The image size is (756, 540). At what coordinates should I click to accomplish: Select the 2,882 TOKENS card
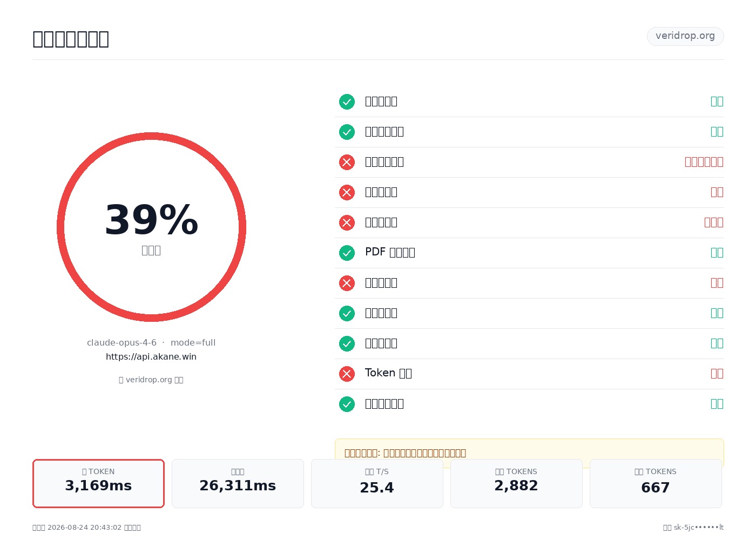pos(516,483)
